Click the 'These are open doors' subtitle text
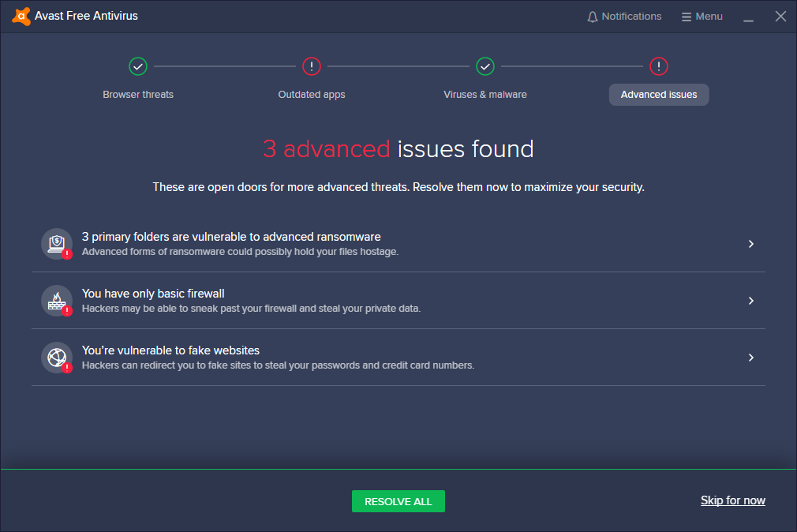This screenshot has width=797, height=532. 398,187
